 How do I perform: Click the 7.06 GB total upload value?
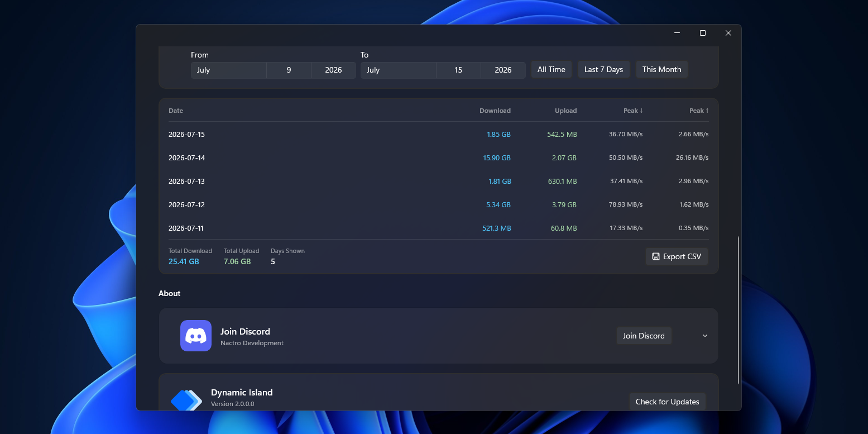pos(237,261)
